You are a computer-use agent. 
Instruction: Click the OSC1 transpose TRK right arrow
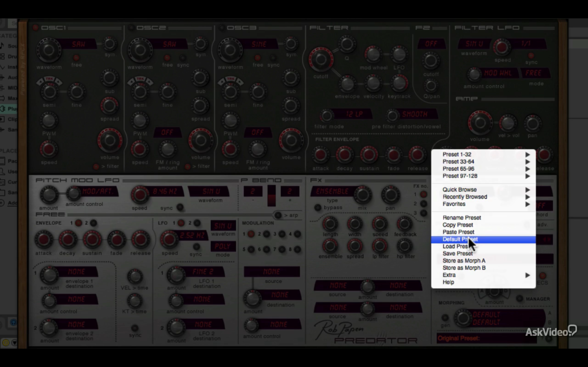pyautogui.click(x=59, y=82)
